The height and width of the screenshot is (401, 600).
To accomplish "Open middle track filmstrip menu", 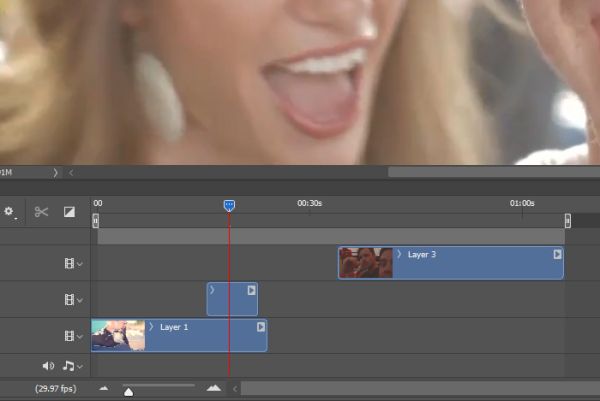I will tap(73, 300).
